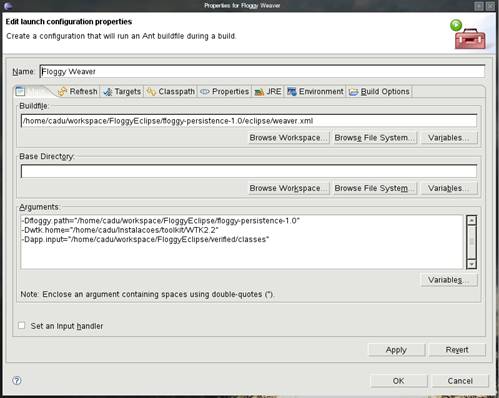Image resolution: width=499 pixels, height=398 pixels.
Task: Open the Classpath tab
Action: point(171,91)
